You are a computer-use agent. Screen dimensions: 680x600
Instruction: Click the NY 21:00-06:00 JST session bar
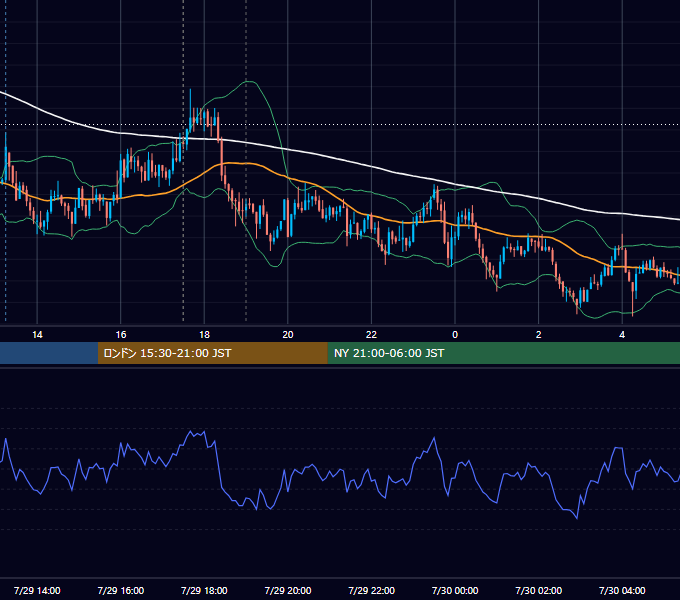[x=503, y=353]
